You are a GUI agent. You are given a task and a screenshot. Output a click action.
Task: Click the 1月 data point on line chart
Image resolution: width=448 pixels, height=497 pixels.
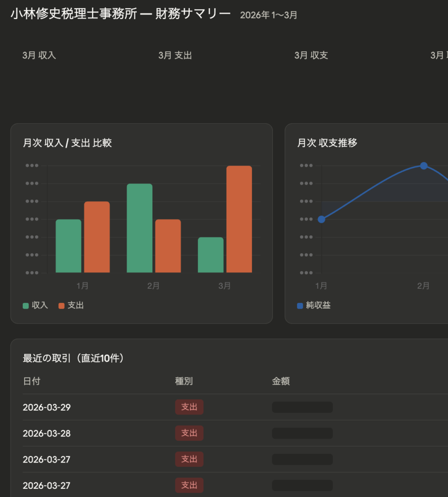tap(321, 219)
